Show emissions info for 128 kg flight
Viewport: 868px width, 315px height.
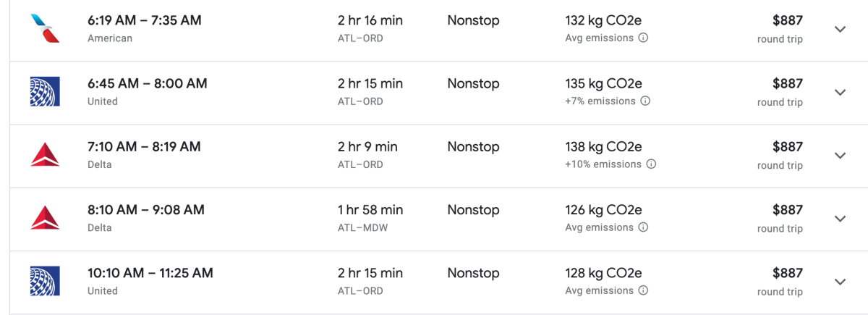point(643,290)
